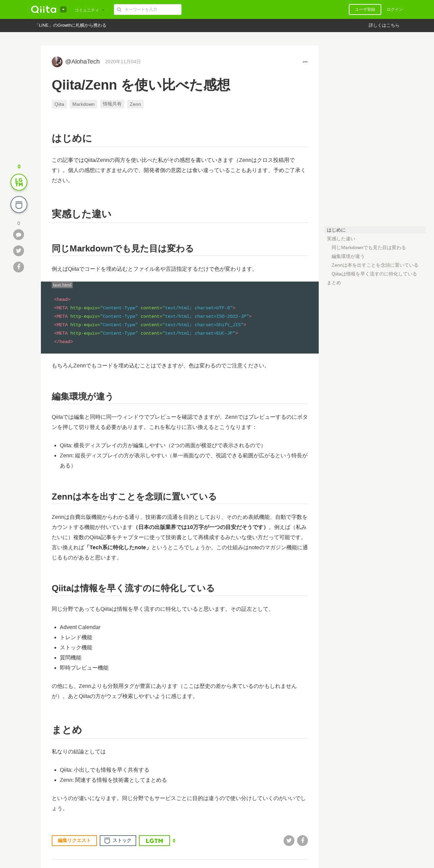Click the heading はじめに in article
The width and height of the screenshot is (434, 868).
[x=72, y=139]
